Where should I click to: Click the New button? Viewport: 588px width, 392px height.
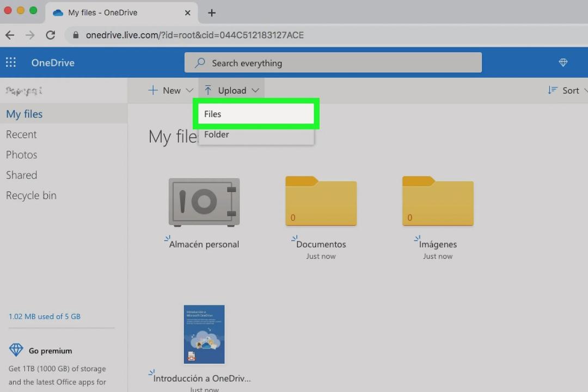tap(170, 90)
